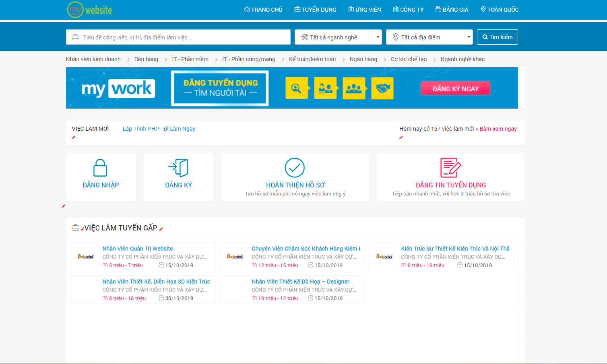Select the IT - Phần mềm category link
This screenshot has width=607, height=364.
[190, 59]
